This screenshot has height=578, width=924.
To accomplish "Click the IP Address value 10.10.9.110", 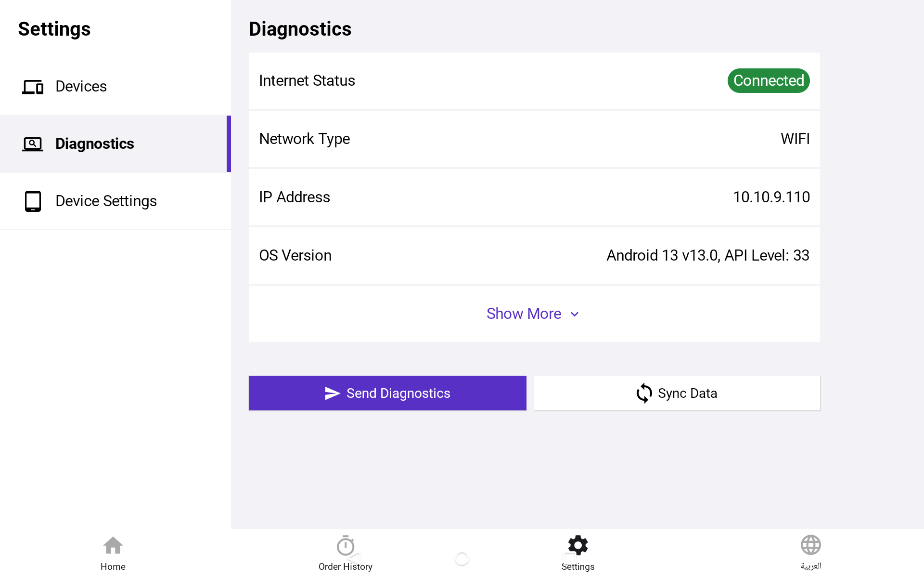I will click(x=771, y=197).
